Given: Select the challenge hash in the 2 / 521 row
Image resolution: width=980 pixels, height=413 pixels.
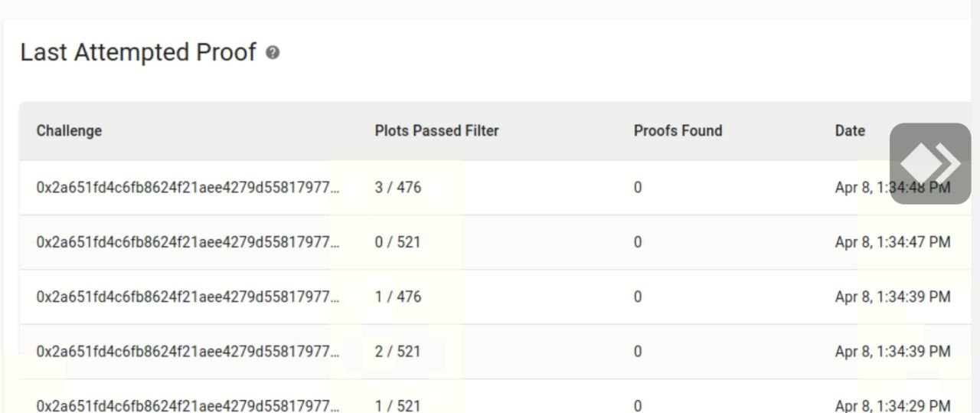Looking at the screenshot, I should 188,352.
